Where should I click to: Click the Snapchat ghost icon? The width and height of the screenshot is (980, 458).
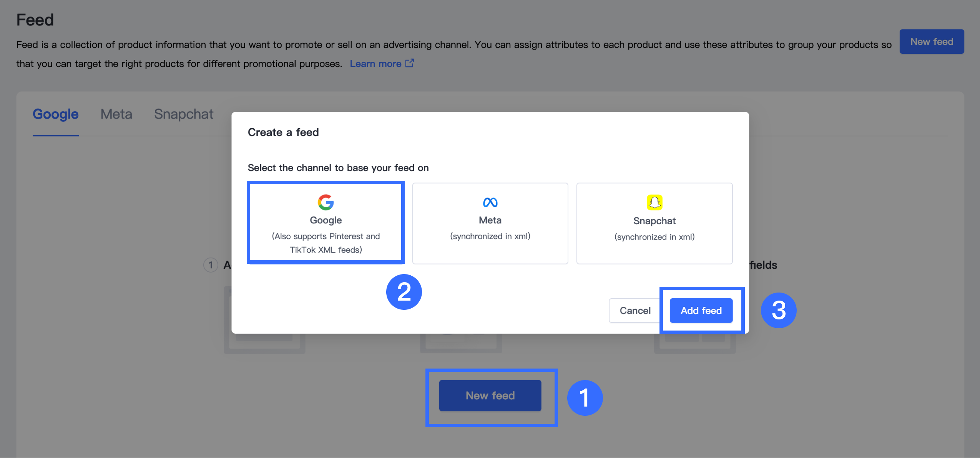[x=654, y=202]
